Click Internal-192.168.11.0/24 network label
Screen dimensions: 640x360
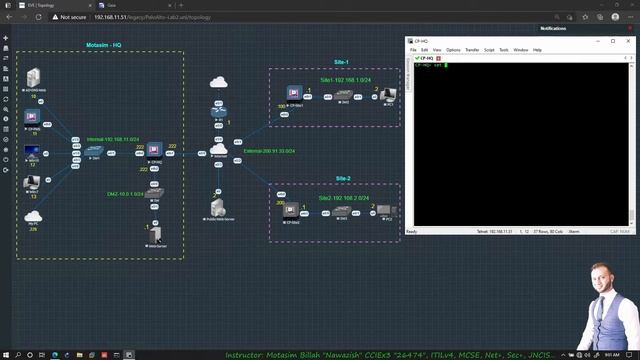[x=113, y=139]
